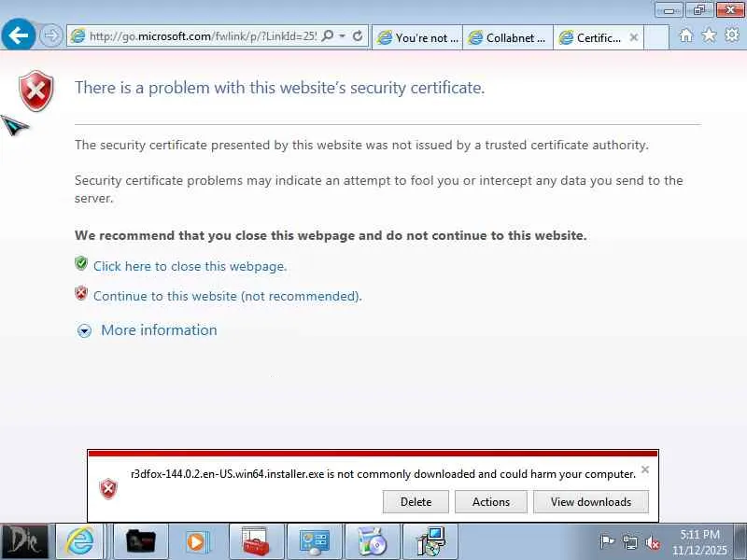The height and width of the screenshot is (560, 747).
Task: Click "Click here to close this webpage" link
Action: [190, 266]
